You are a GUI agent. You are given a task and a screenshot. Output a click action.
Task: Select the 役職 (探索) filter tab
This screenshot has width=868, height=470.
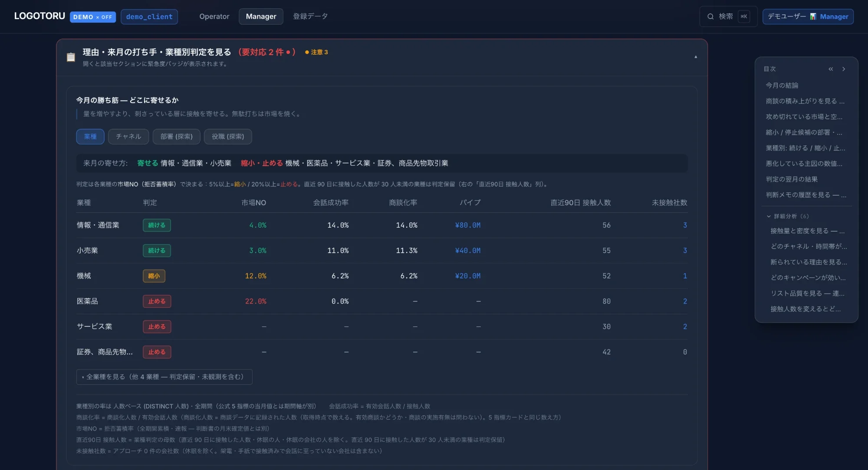pos(228,137)
